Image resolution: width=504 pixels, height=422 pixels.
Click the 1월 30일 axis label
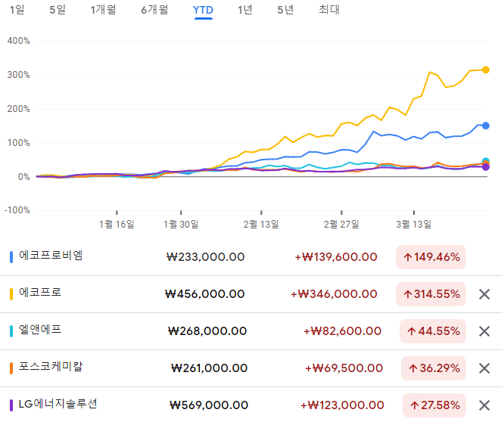coord(181,224)
